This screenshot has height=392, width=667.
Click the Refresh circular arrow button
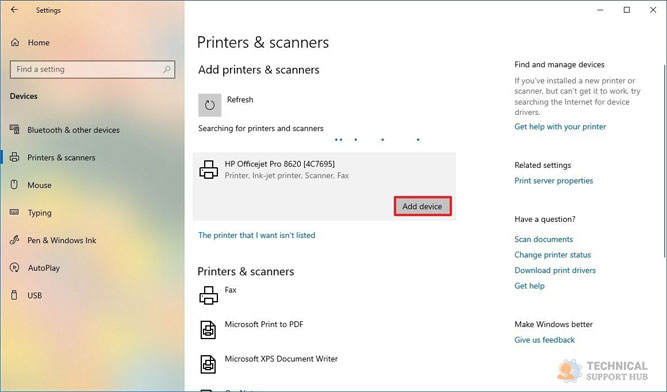click(210, 105)
